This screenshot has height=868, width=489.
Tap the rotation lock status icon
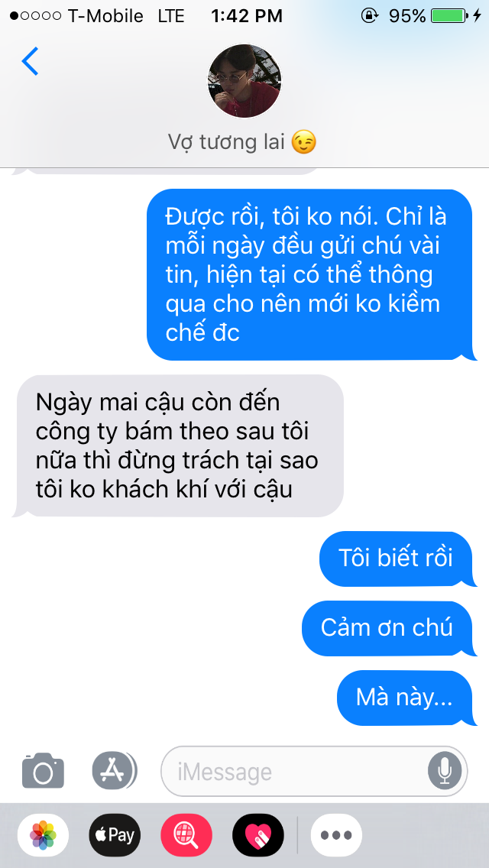point(369,16)
